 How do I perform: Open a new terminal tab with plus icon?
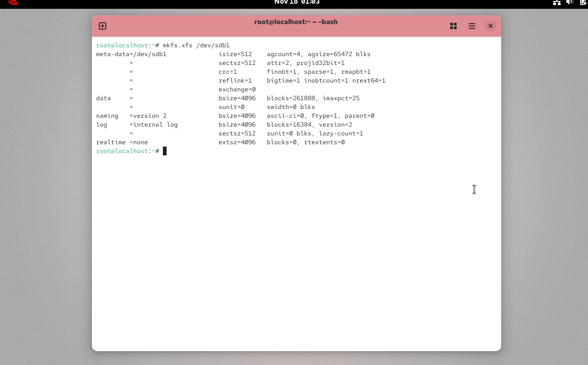[103, 26]
